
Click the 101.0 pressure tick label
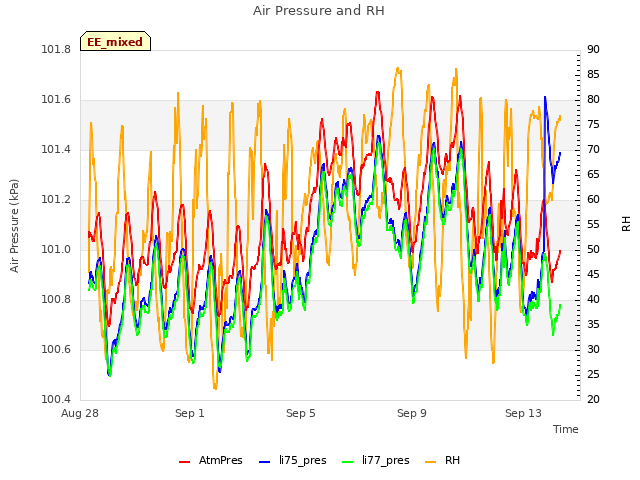pyautogui.click(x=56, y=249)
